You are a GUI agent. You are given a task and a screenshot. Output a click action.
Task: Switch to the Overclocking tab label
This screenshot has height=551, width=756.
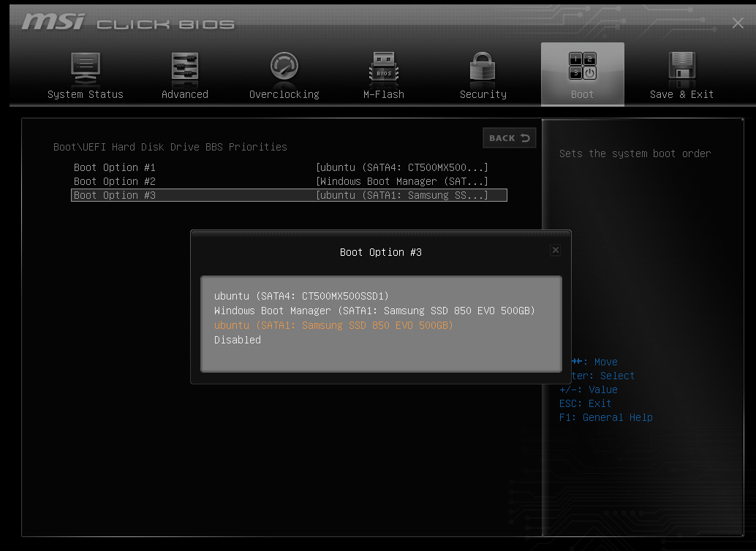click(284, 94)
